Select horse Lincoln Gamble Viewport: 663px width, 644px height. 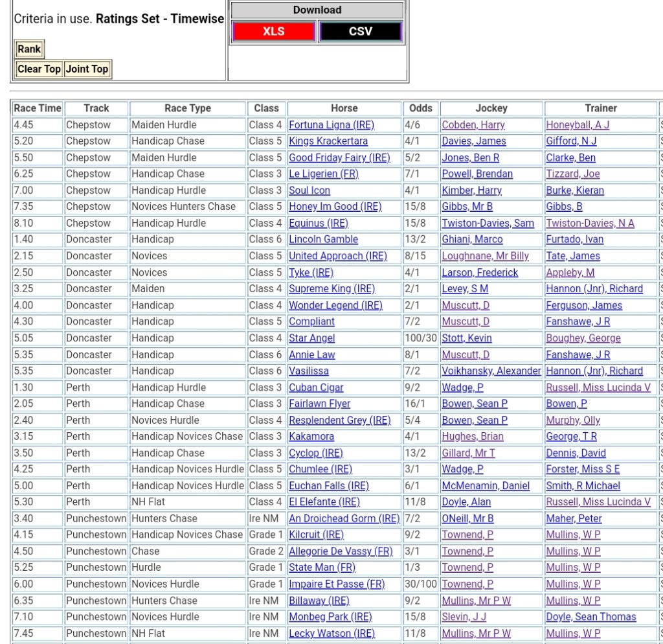[x=323, y=240]
